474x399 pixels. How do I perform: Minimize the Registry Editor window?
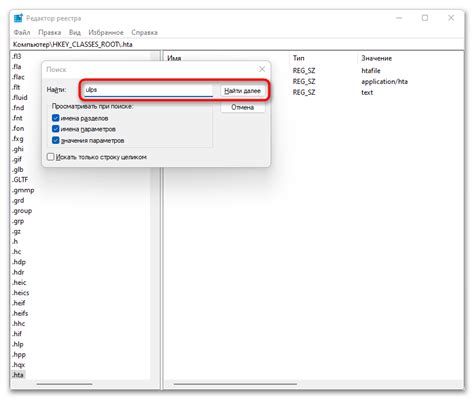[399, 18]
